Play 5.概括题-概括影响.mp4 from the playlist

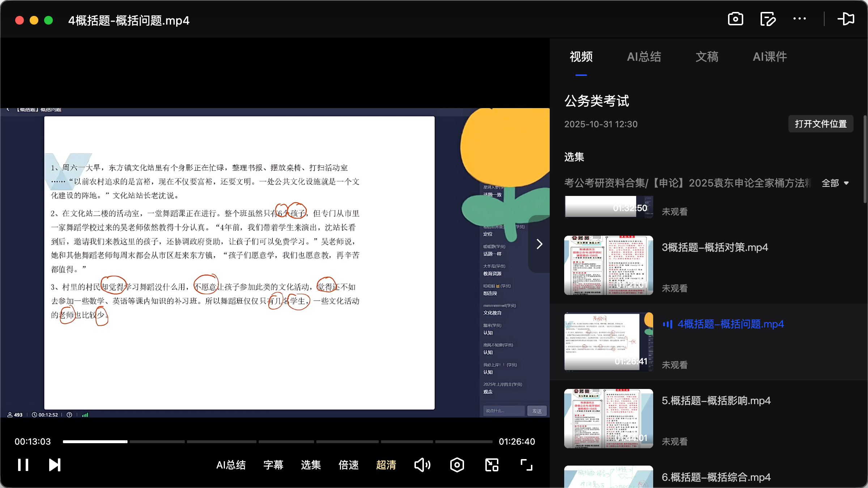point(716,401)
